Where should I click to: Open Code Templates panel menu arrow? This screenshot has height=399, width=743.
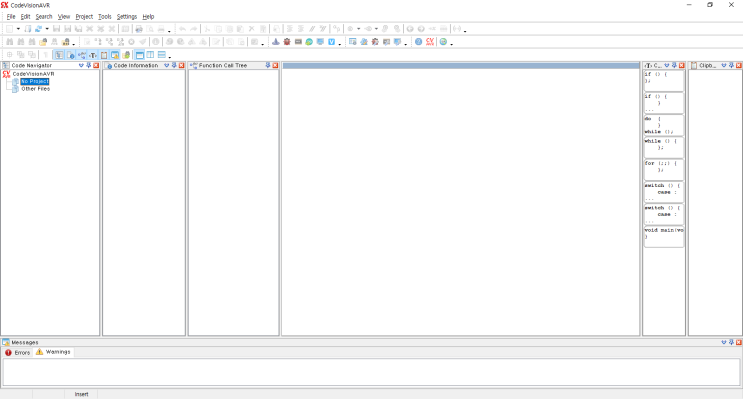pyautogui.click(x=667, y=65)
